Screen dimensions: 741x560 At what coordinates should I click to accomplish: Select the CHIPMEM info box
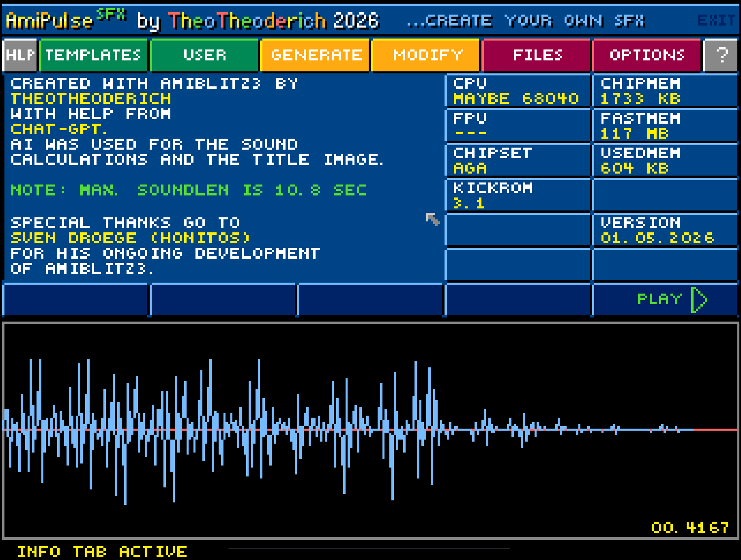coord(665,91)
